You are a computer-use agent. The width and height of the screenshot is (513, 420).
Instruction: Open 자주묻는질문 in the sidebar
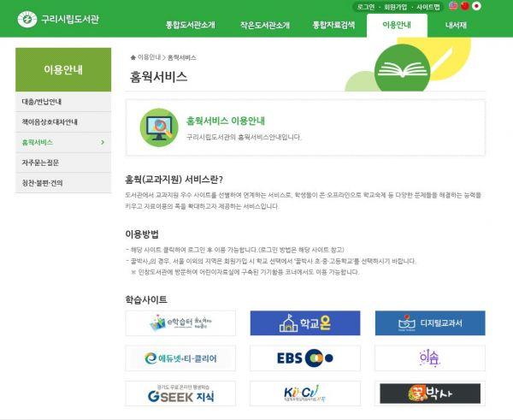tap(42, 163)
